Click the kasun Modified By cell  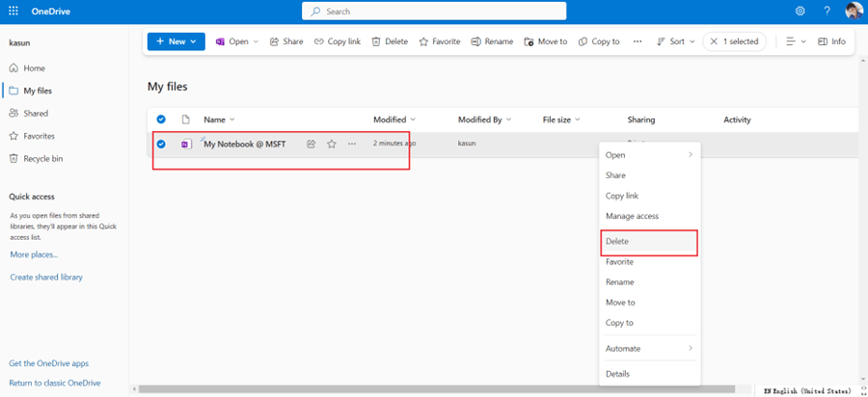[467, 144]
